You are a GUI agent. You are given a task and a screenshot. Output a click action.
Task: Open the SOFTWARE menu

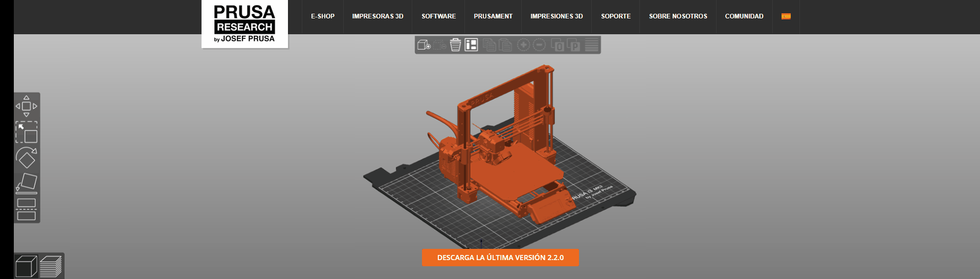click(x=438, y=16)
